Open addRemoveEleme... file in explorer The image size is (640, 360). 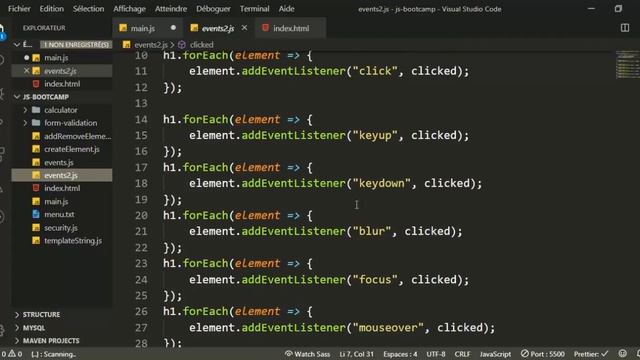(77, 136)
